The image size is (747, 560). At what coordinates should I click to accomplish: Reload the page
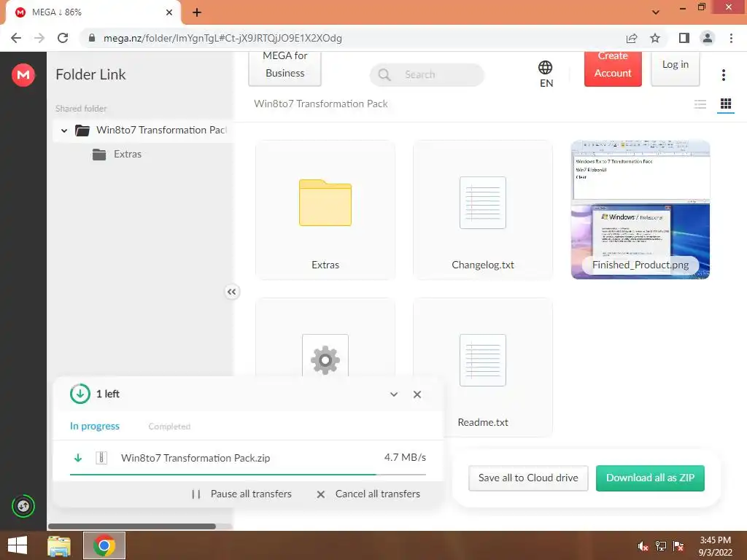(63, 38)
